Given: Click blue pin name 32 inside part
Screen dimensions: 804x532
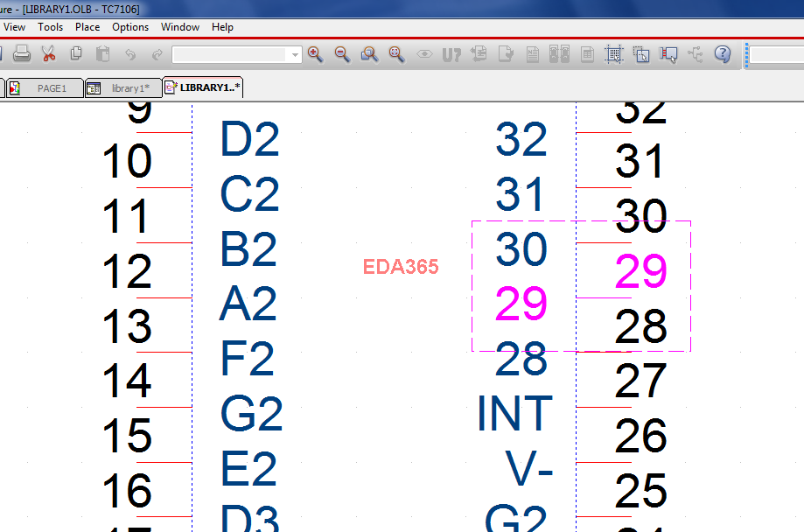Looking at the screenshot, I should [x=521, y=139].
